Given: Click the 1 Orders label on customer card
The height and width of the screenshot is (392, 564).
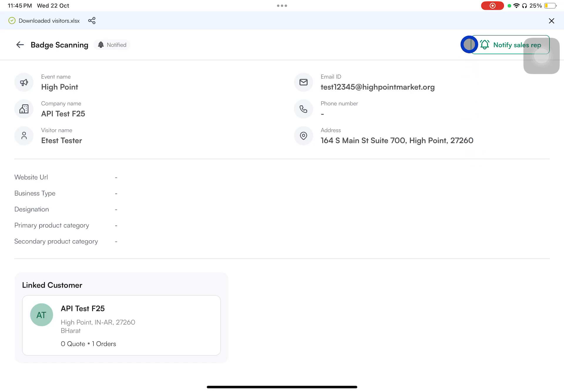Looking at the screenshot, I should [103, 344].
